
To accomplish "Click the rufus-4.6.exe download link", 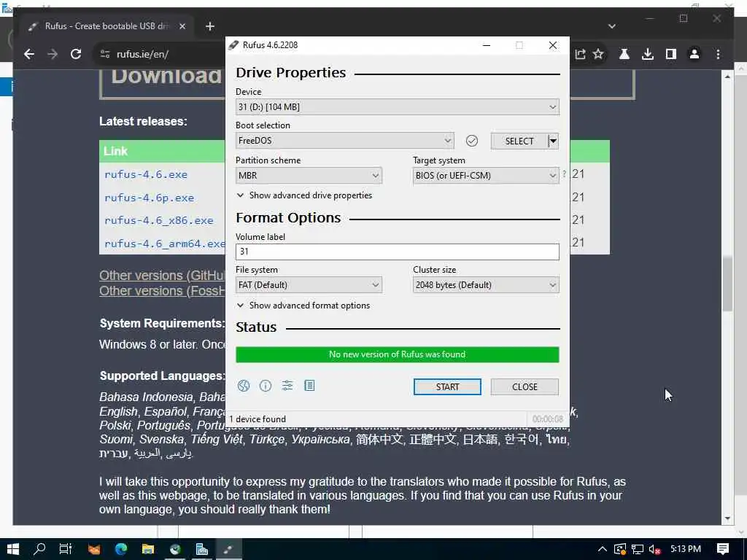I will (x=146, y=175).
